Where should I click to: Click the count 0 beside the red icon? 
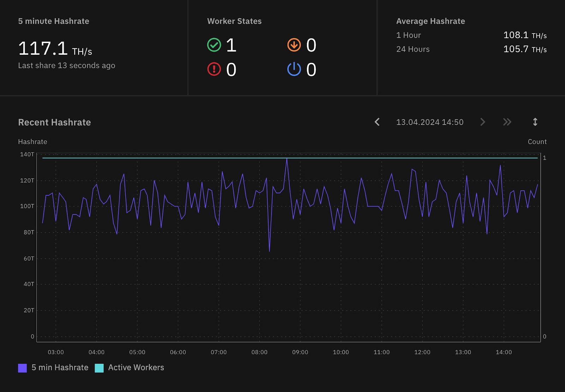(x=231, y=70)
